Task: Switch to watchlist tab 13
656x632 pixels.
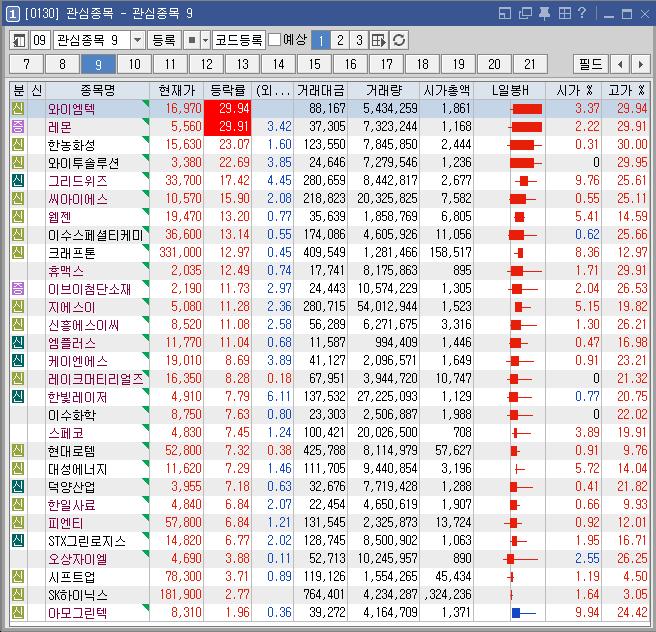Action: tap(242, 64)
